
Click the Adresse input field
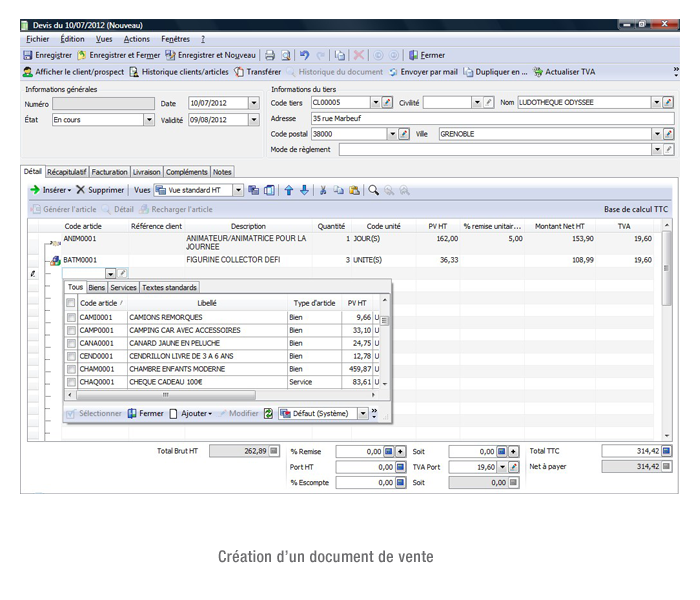(x=490, y=118)
